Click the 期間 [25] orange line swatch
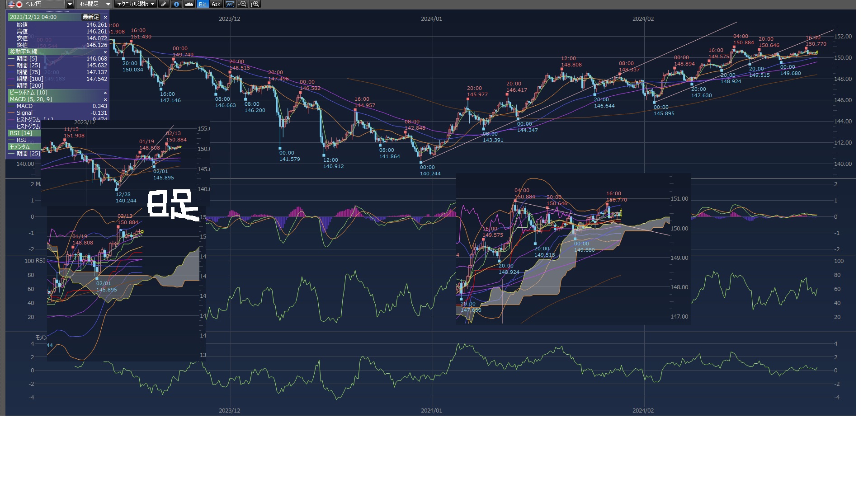The width and height of the screenshot is (868, 488). 11,66
